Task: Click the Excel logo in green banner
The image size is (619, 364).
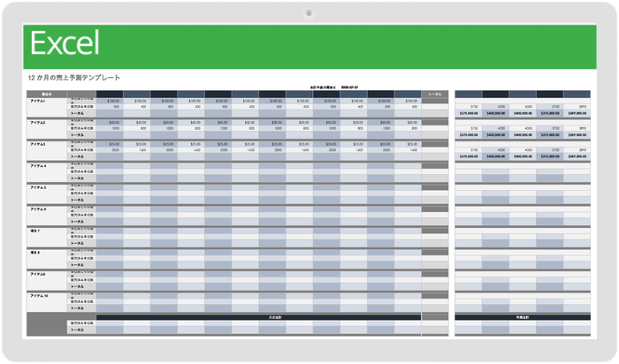Action: click(65, 42)
